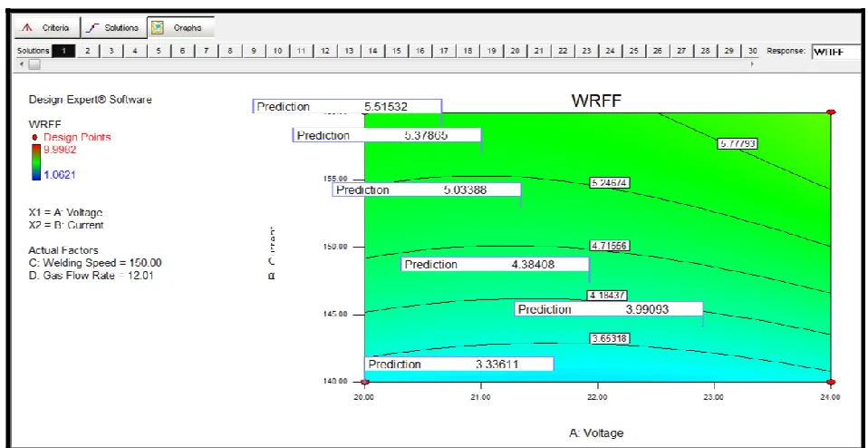
Task: Click the bottom-right red design point
Action: point(831,382)
